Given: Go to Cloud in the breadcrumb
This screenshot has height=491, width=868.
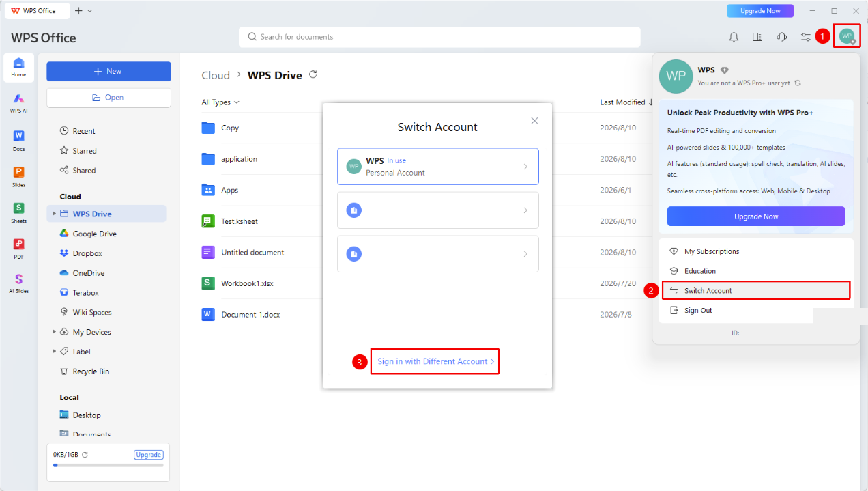Looking at the screenshot, I should [x=216, y=75].
